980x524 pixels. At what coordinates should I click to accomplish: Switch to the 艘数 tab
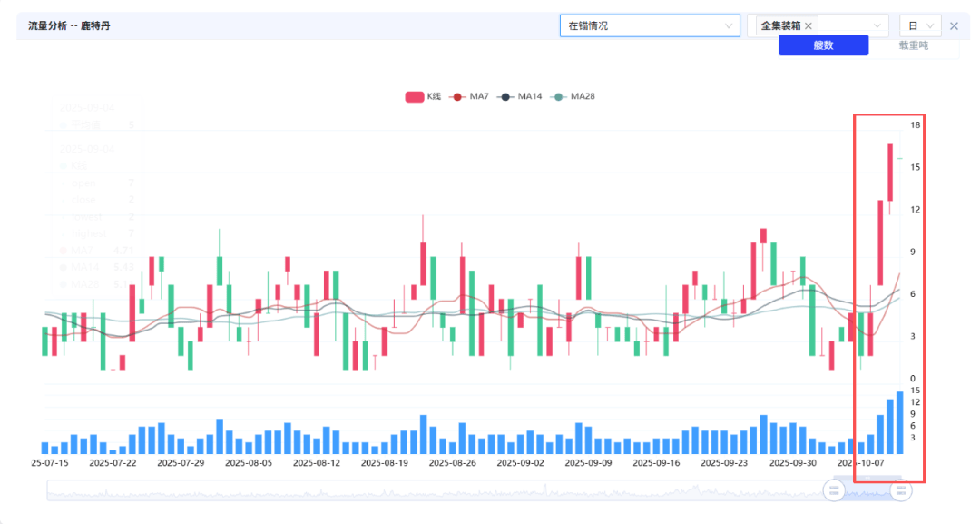point(823,45)
